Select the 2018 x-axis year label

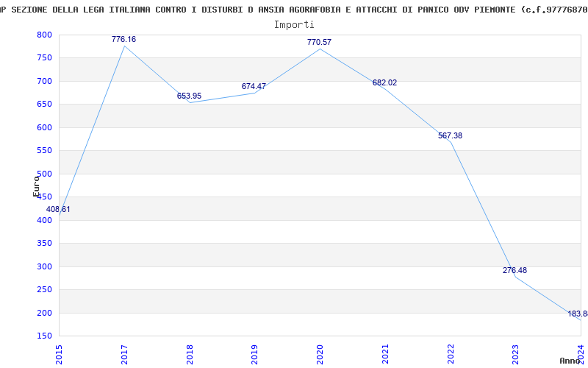[190, 354]
